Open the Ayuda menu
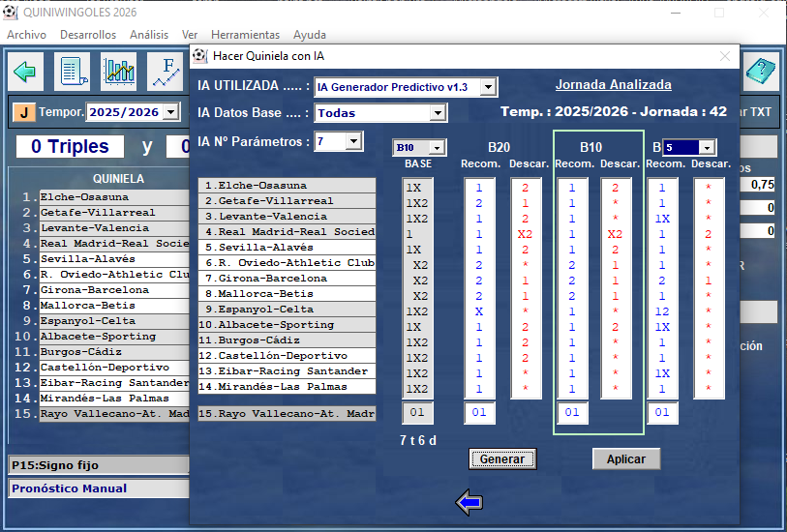Screen dimensions: 787x532 coord(310,35)
